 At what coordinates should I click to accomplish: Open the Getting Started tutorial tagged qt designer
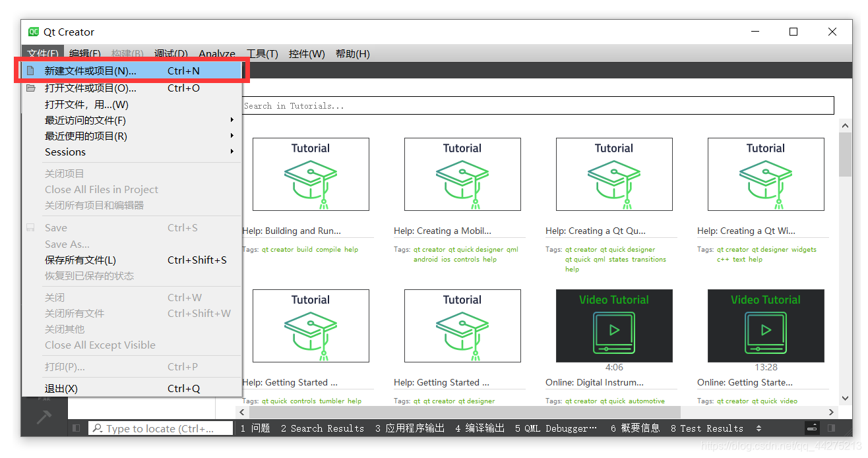[x=462, y=326]
